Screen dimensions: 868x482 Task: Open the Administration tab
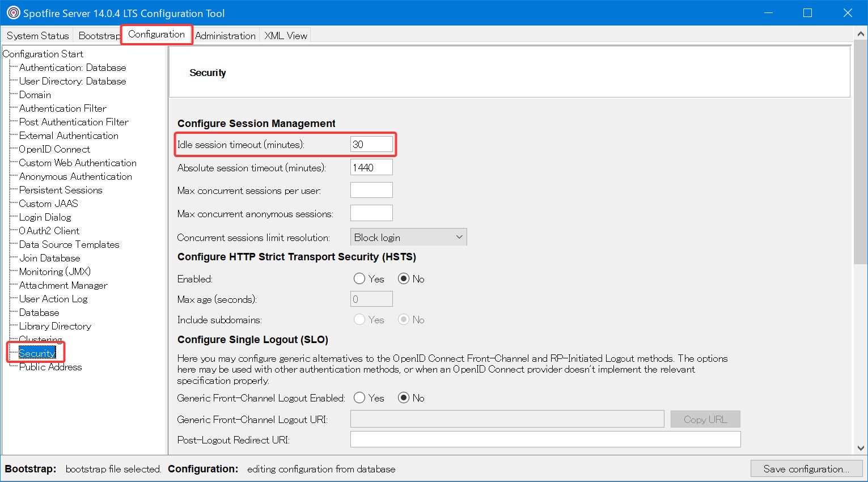(x=225, y=36)
